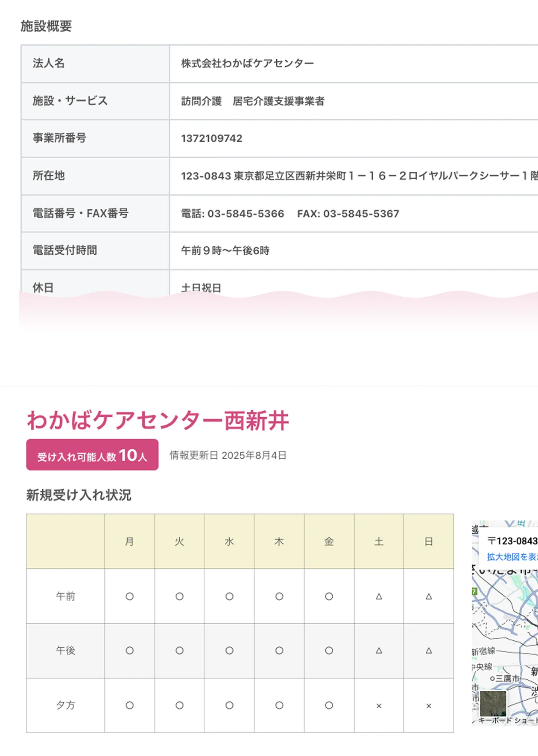
Task: Select the 日 column header
Action: click(429, 541)
